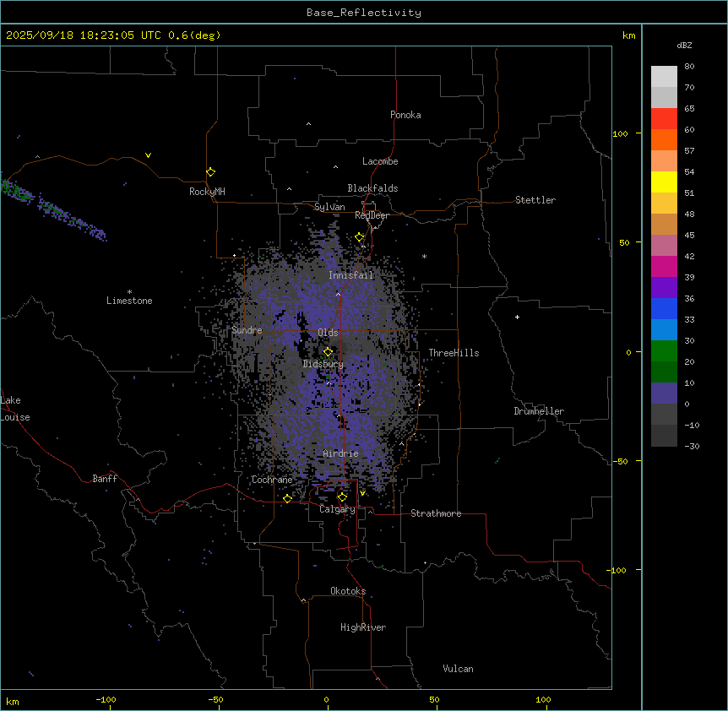728x711 pixels.
Task: Select the Vulcan city label
Action: pos(458,669)
